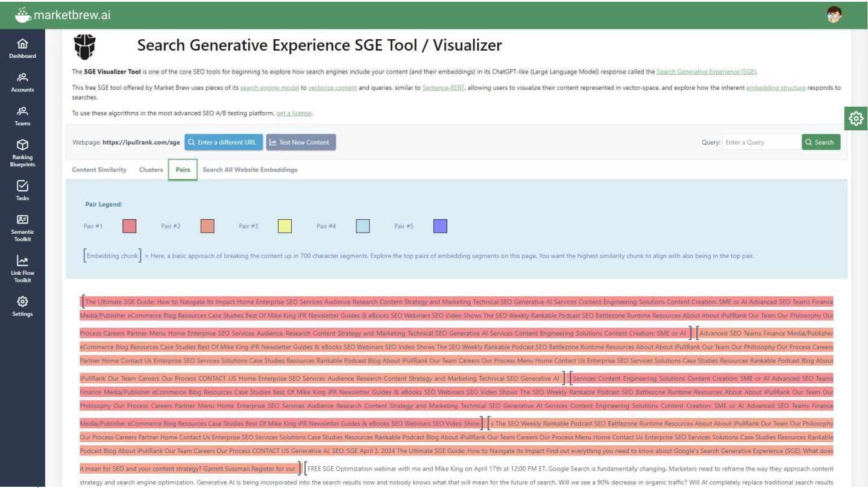Focus the Enter a Query field
This screenshot has width=868, height=488.
(762, 142)
